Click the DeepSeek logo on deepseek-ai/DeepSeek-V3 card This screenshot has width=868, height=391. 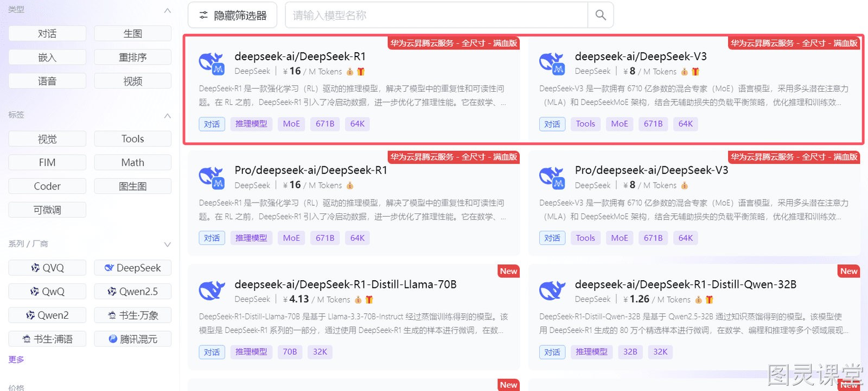point(552,64)
